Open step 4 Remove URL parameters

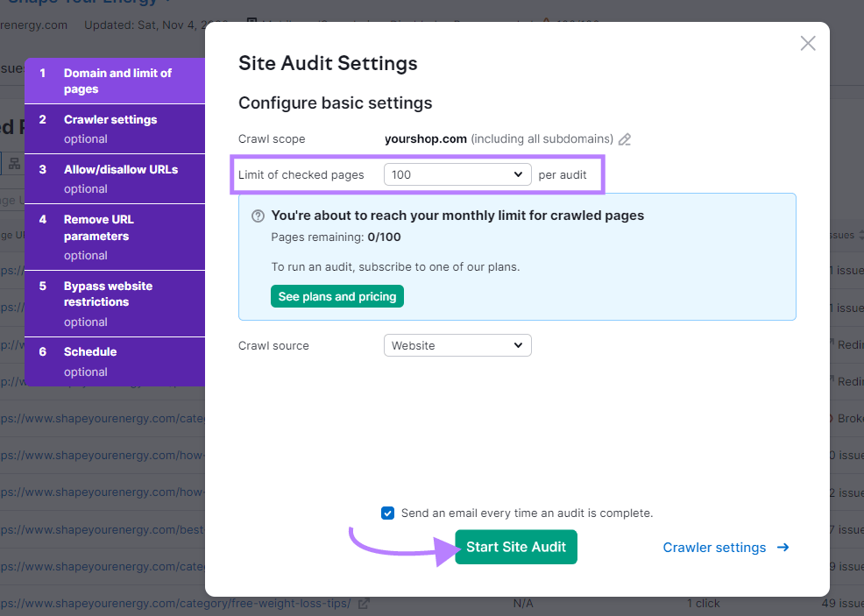[x=115, y=237]
